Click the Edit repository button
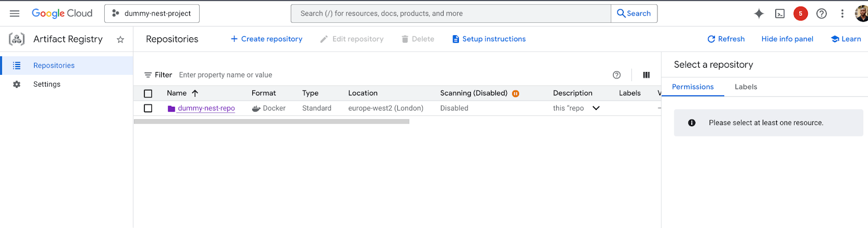This screenshot has width=868, height=228. [352, 39]
